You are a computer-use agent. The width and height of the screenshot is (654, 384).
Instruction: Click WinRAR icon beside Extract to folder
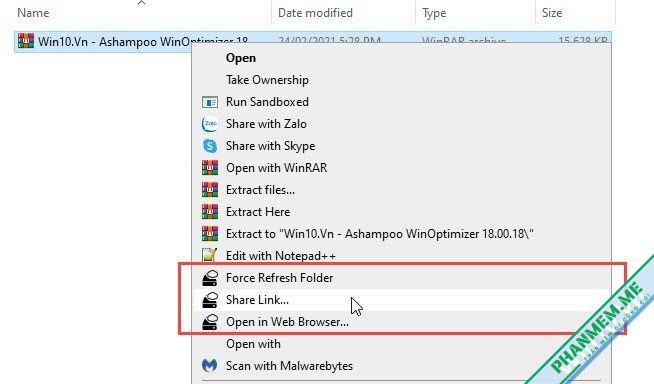[x=210, y=234]
